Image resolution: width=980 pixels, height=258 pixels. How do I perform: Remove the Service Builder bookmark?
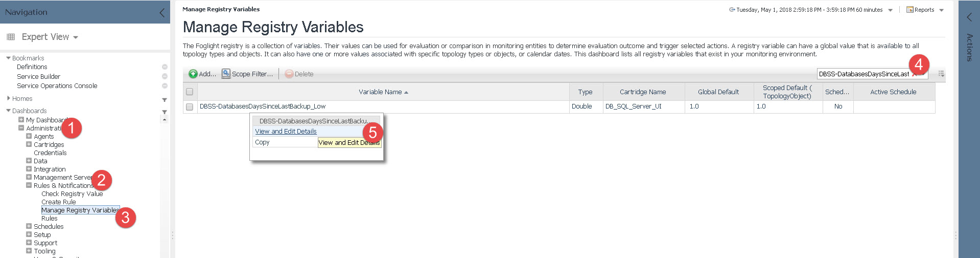click(165, 76)
